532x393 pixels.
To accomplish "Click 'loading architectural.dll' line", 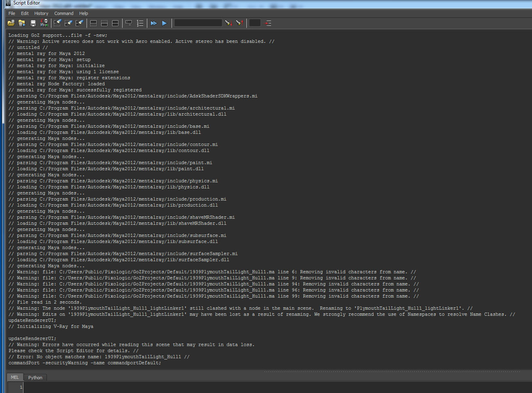I will (117, 114).
